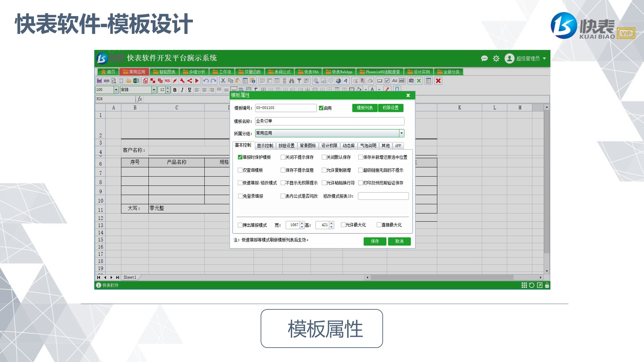Select the Sheet1 sheet tab
This screenshot has width=644, height=362.
[x=130, y=278]
